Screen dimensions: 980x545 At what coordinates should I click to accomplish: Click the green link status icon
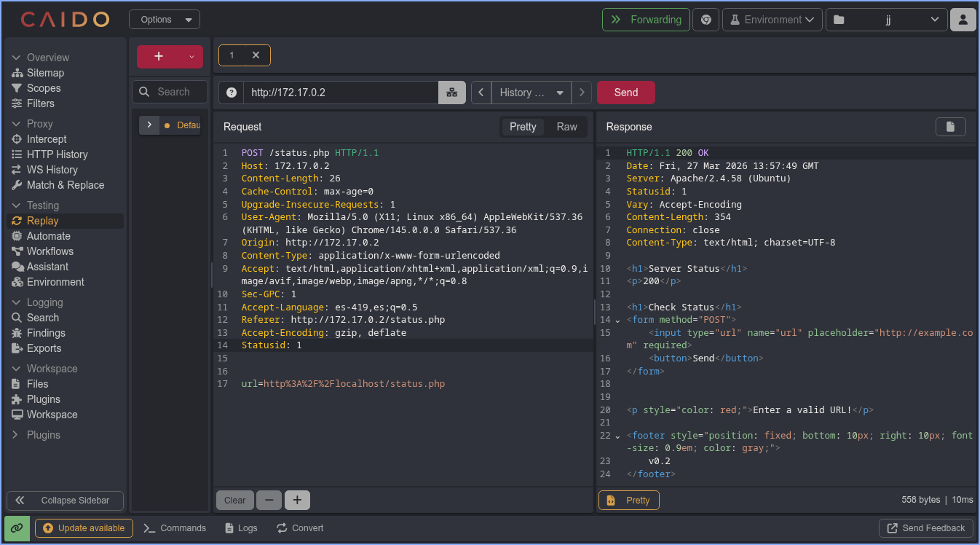click(x=17, y=528)
